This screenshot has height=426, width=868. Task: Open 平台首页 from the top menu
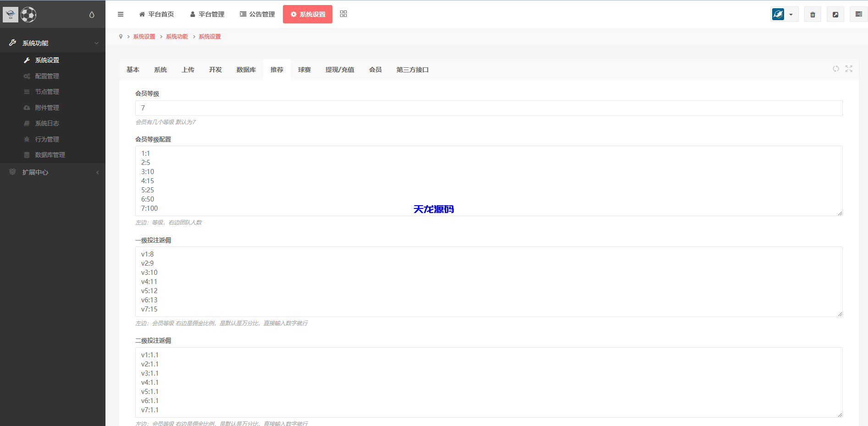156,14
